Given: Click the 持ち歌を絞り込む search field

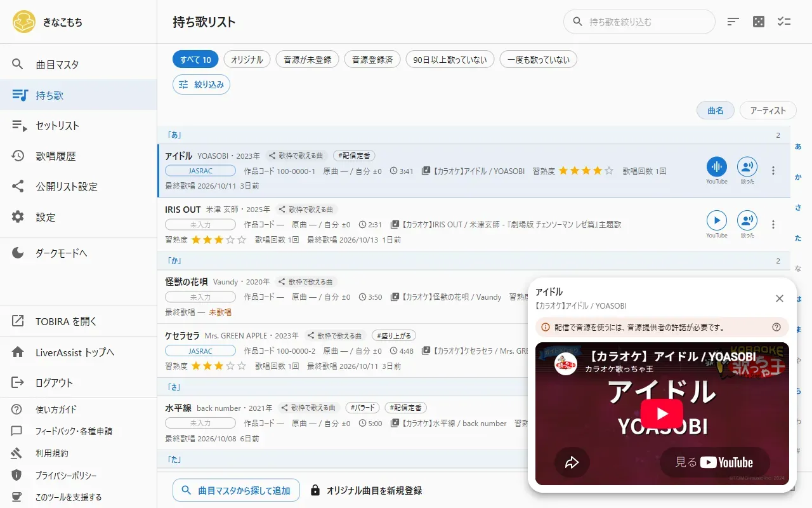Looking at the screenshot, I should click(x=639, y=22).
